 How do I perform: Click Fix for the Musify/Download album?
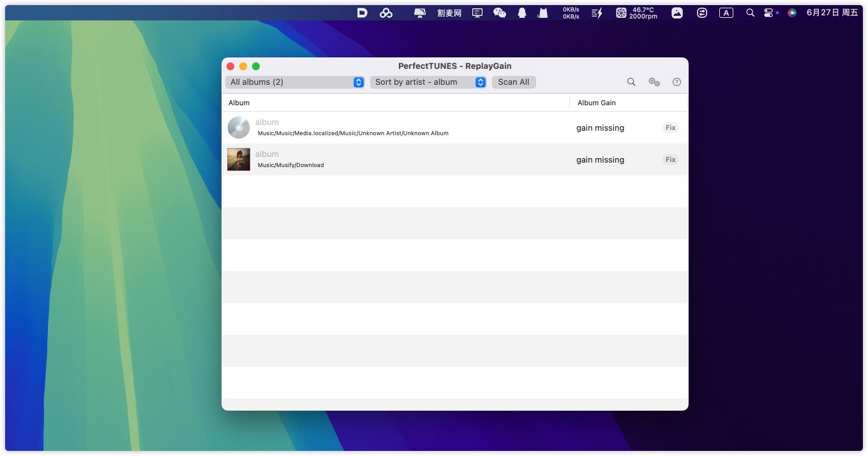coord(670,159)
